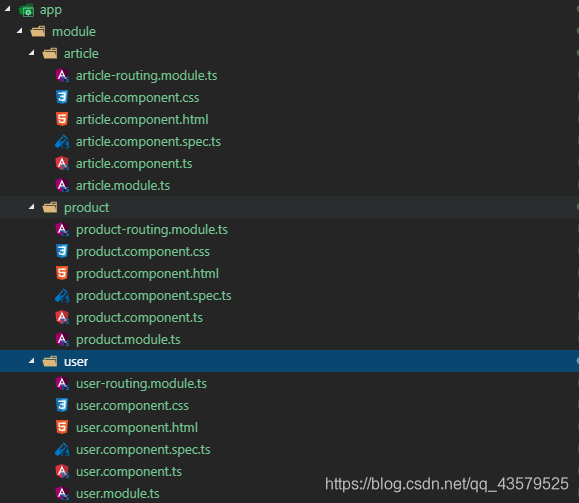Open article.component.ts file

[x=134, y=164]
